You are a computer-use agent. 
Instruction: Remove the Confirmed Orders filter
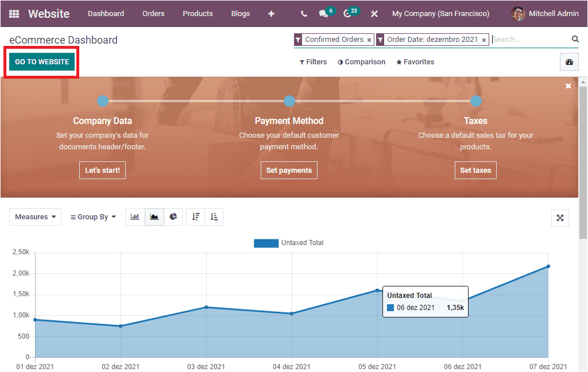coord(369,39)
